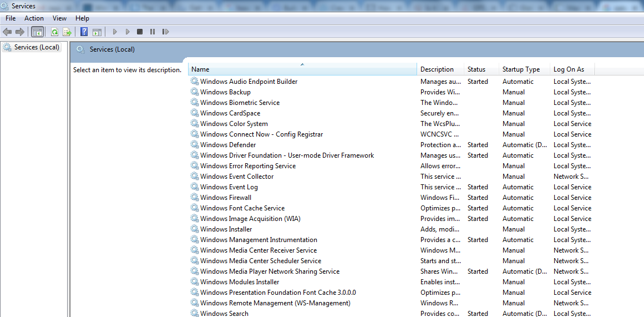
Task: Open the Help menu
Action: (82, 18)
